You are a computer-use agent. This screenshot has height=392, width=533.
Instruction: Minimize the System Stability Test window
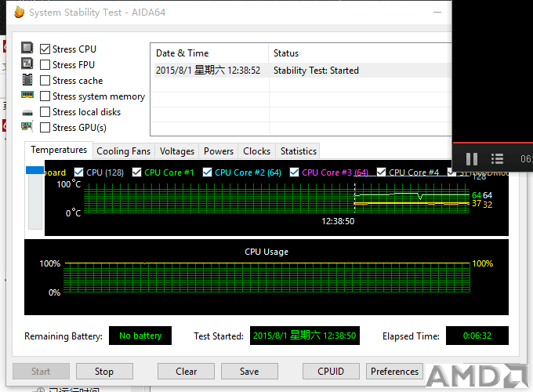(437, 13)
